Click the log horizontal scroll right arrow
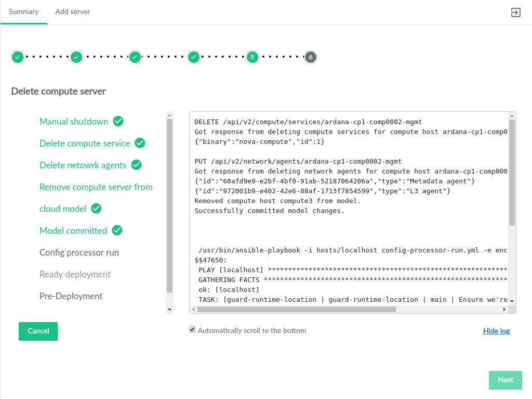The width and height of the screenshot is (532, 399). click(x=504, y=309)
